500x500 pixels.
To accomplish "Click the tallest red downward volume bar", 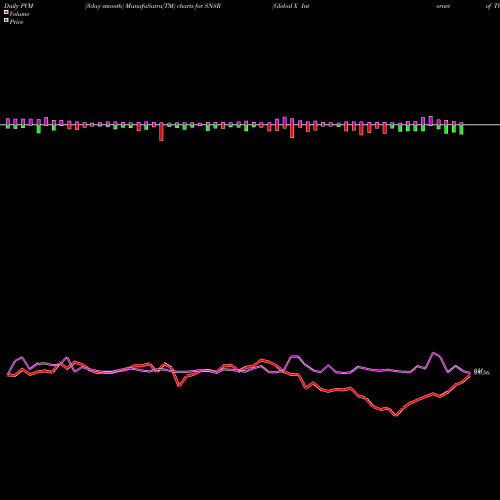I will pyautogui.click(x=161, y=132).
